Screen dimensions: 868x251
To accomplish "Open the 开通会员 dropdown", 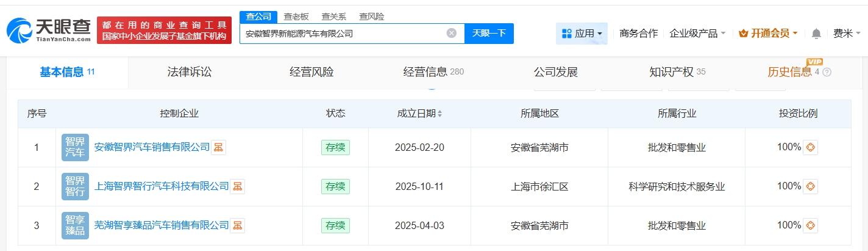I will tap(767, 34).
